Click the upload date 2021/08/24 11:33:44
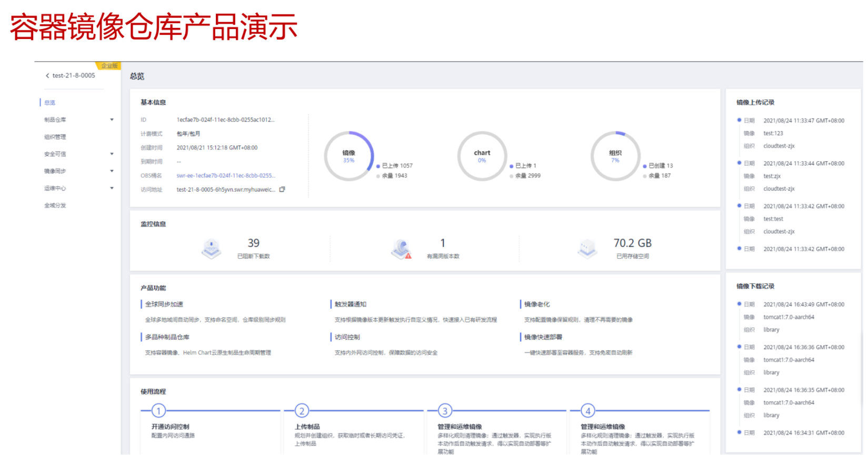Screen dimensions: 868x464 (x=804, y=164)
